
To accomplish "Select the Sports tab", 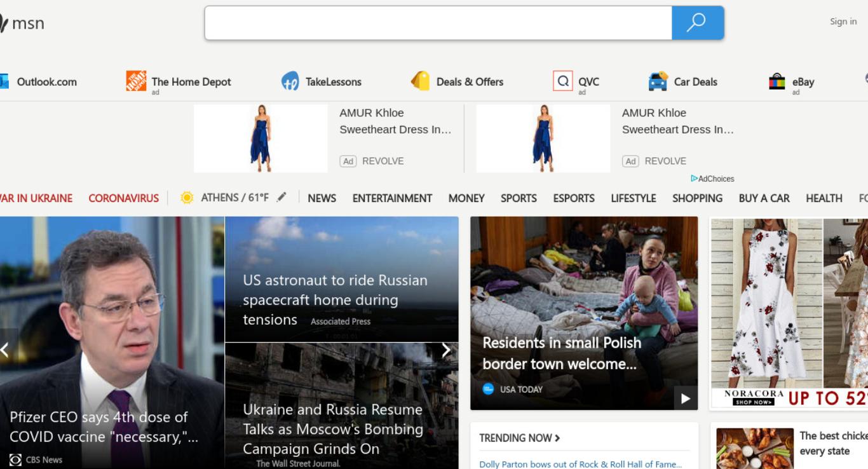I will [519, 198].
